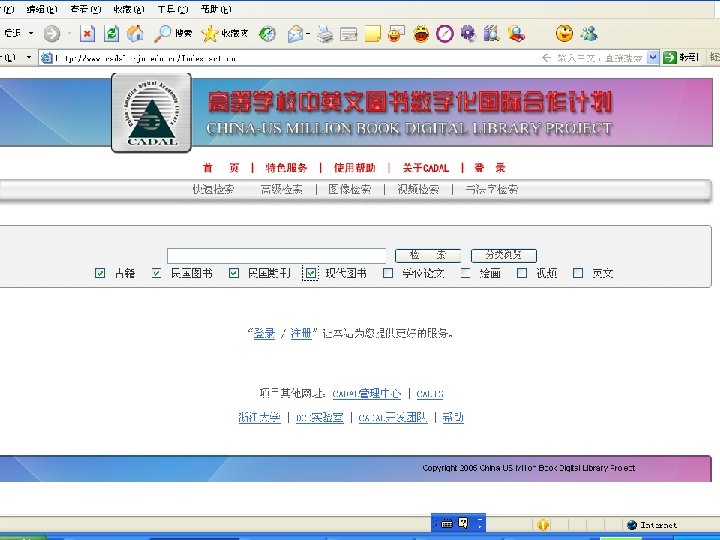Open the 收藏 menu
Viewport: 720px width, 540px height.
[129, 9]
